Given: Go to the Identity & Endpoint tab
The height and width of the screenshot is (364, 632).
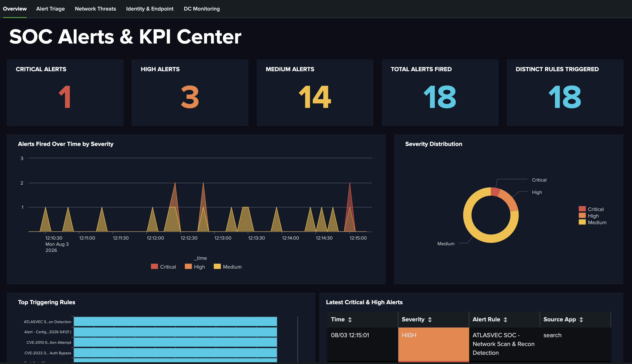Looking at the screenshot, I should (150, 9).
